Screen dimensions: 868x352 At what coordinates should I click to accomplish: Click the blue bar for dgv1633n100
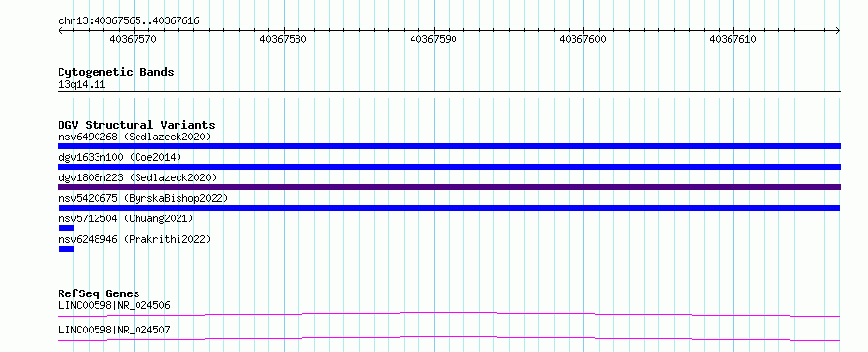pos(449,167)
